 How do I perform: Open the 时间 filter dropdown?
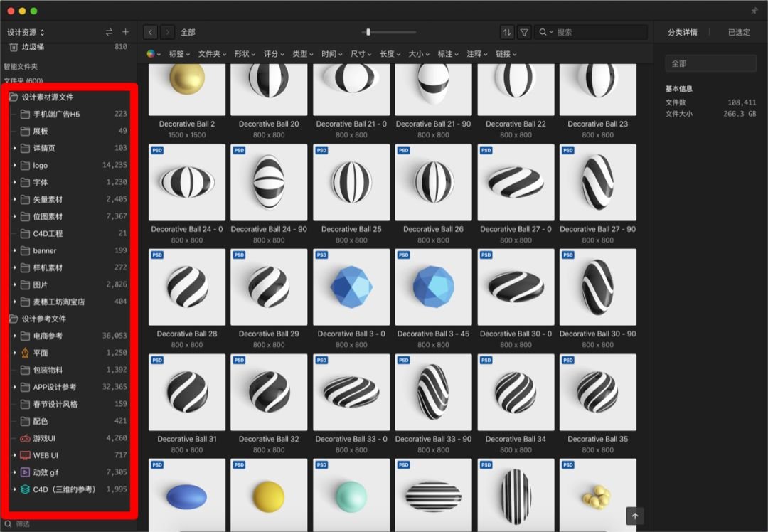tap(332, 54)
